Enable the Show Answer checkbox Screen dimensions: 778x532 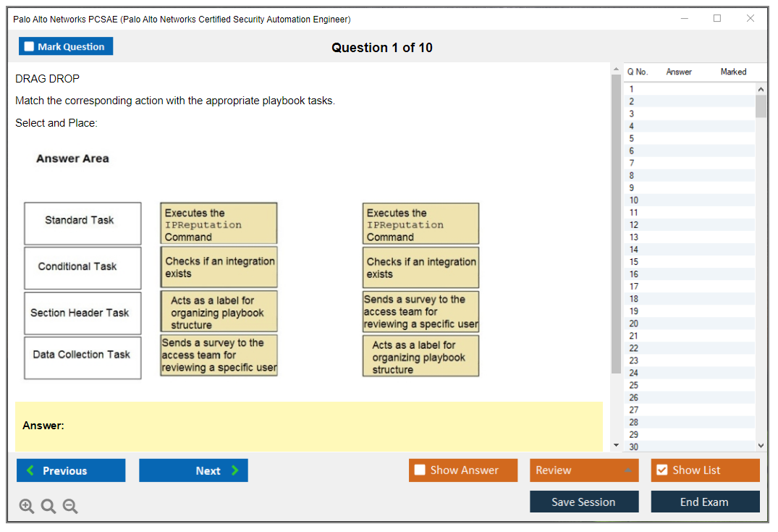click(420, 470)
